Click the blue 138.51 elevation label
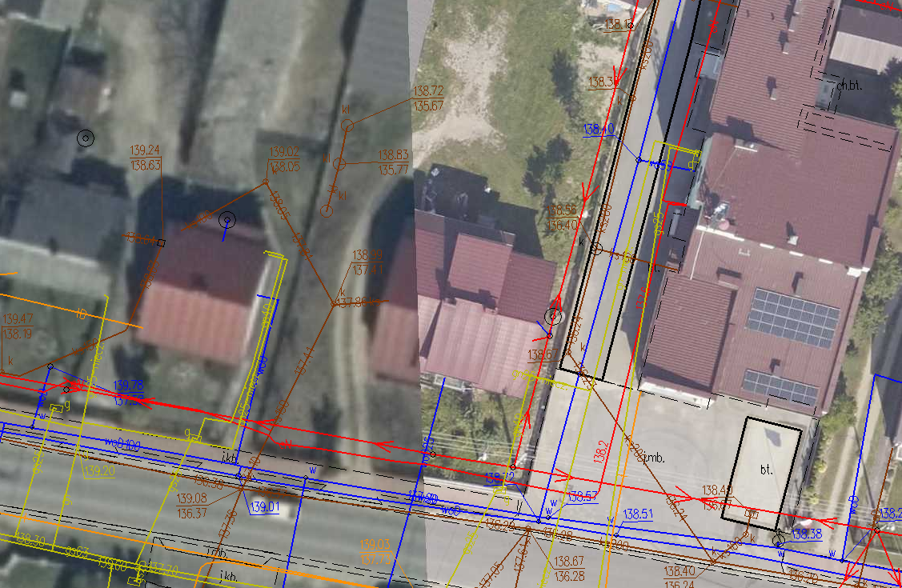This screenshot has width=902, height=588. click(x=639, y=514)
